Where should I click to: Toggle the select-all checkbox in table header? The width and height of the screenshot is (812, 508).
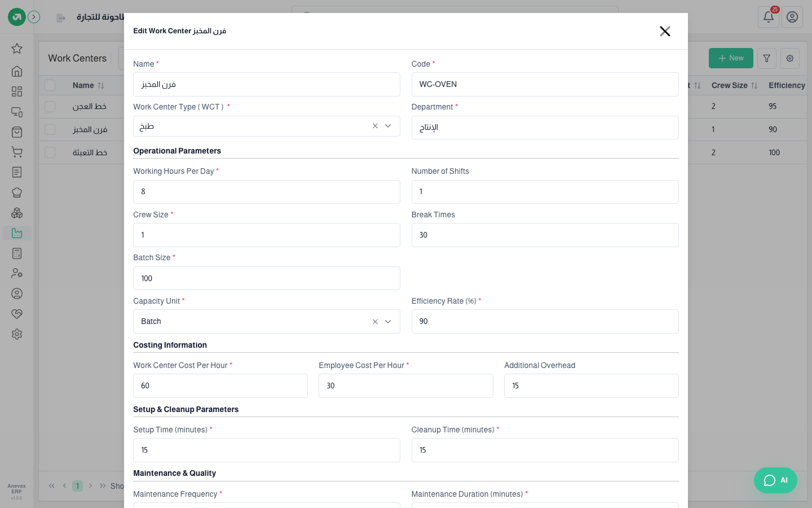coord(50,85)
